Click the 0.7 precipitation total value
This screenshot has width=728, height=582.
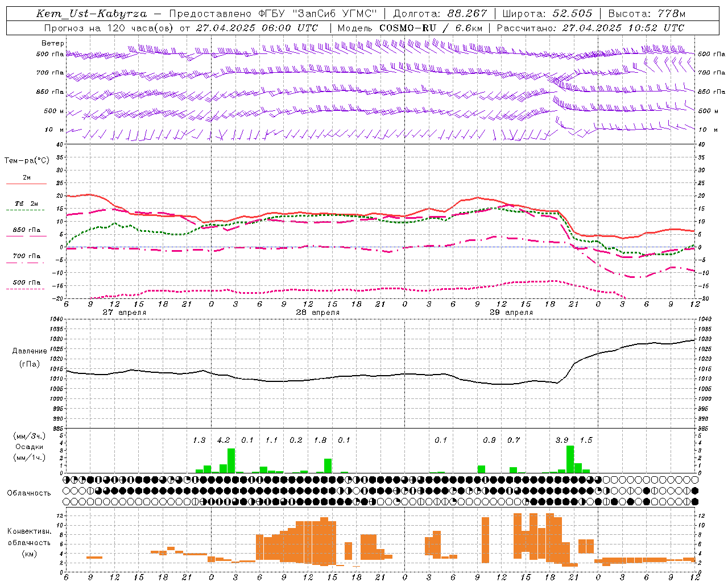(x=514, y=440)
